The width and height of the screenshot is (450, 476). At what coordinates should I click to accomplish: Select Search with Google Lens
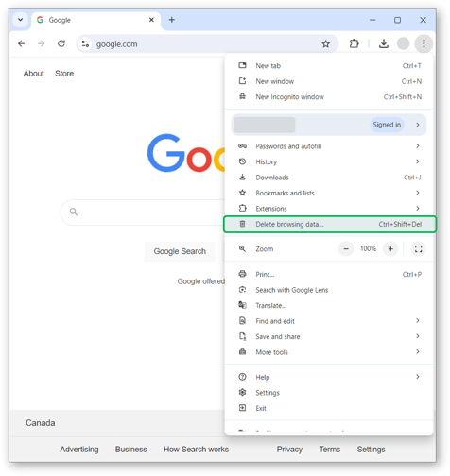(329, 290)
